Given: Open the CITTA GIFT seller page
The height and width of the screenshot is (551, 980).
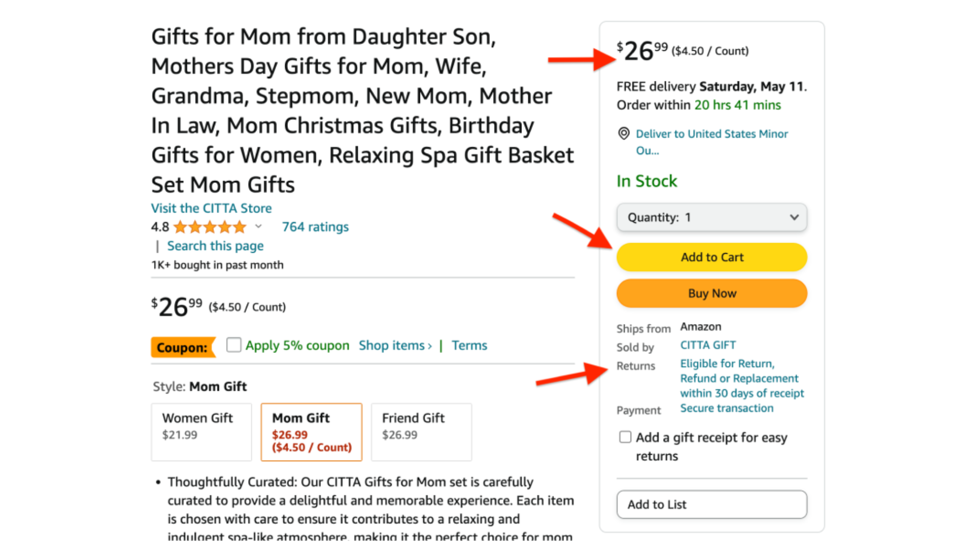Looking at the screenshot, I should click(707, 345).
